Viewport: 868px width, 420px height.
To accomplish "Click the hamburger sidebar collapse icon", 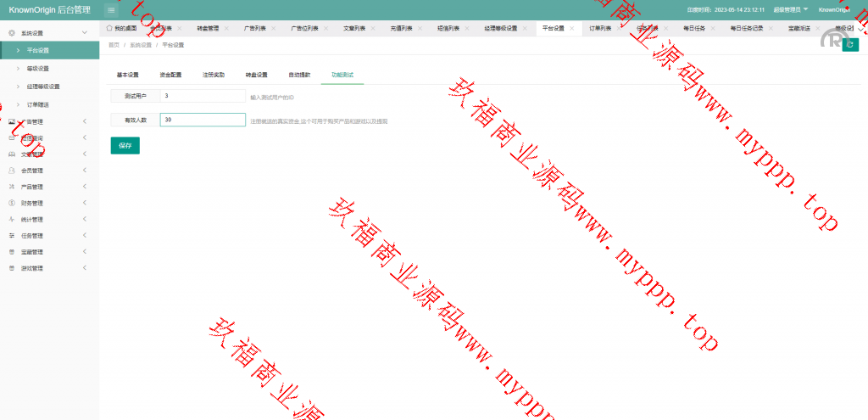I will point(111,9).
